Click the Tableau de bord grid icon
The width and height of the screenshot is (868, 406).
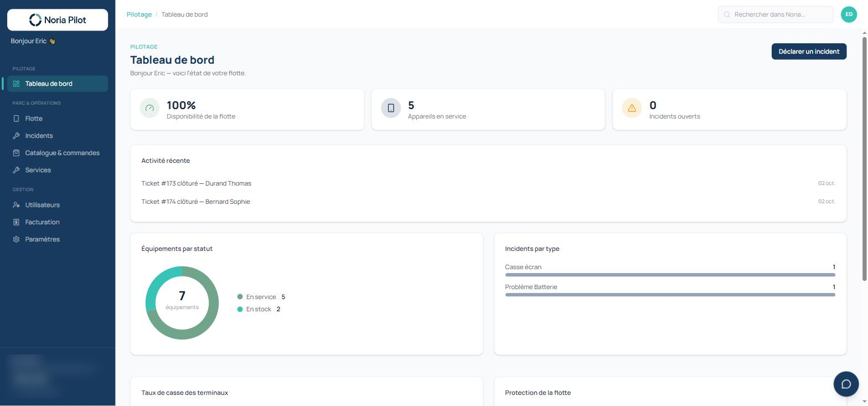pyautogui.click(x=16, y=84)
